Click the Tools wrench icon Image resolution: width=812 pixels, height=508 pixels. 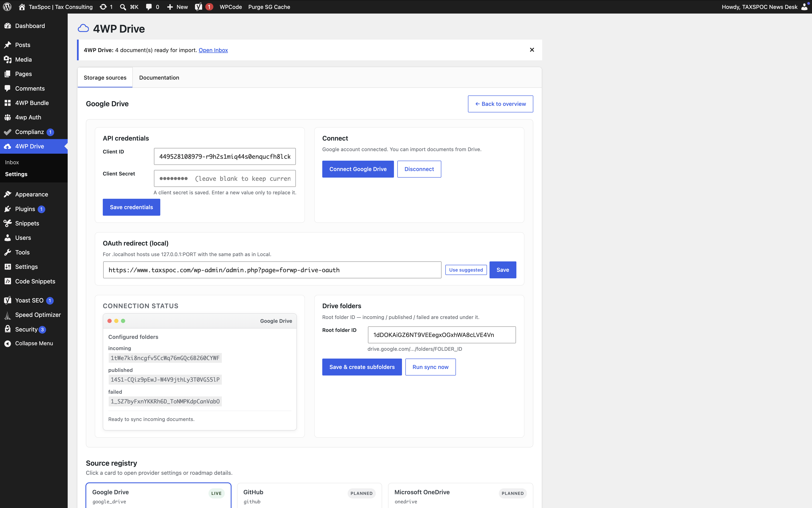(7, 252)
